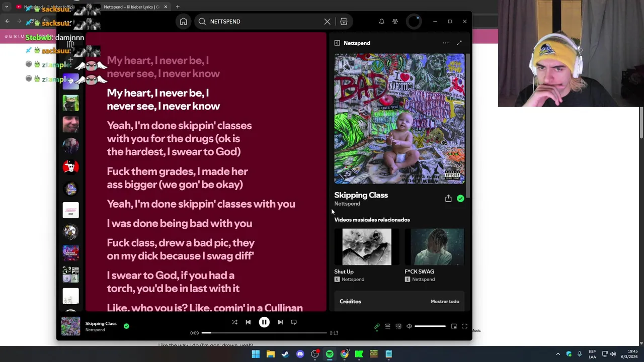Screen dimensions: 644x362
Task: Open the Friend Activity icon
Action: click(x=395, y=22)
